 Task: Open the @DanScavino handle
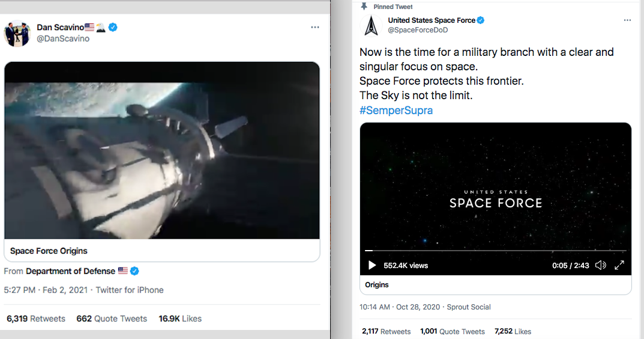pyautogui.click(x=63, y=38)
